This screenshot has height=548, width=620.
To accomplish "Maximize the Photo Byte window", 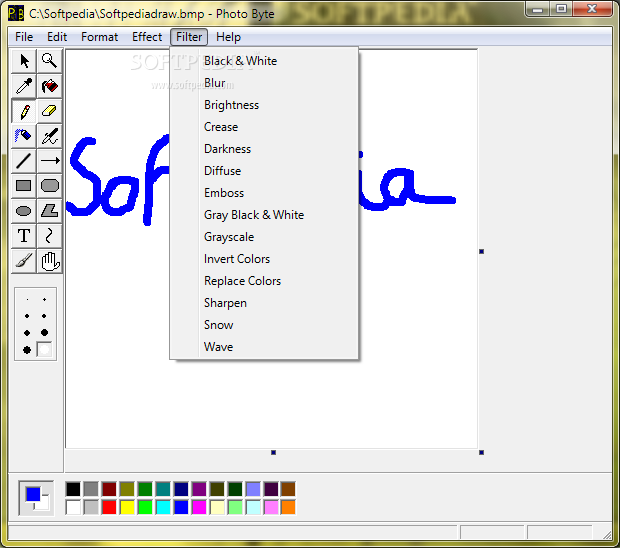I will tap(561, 9).
